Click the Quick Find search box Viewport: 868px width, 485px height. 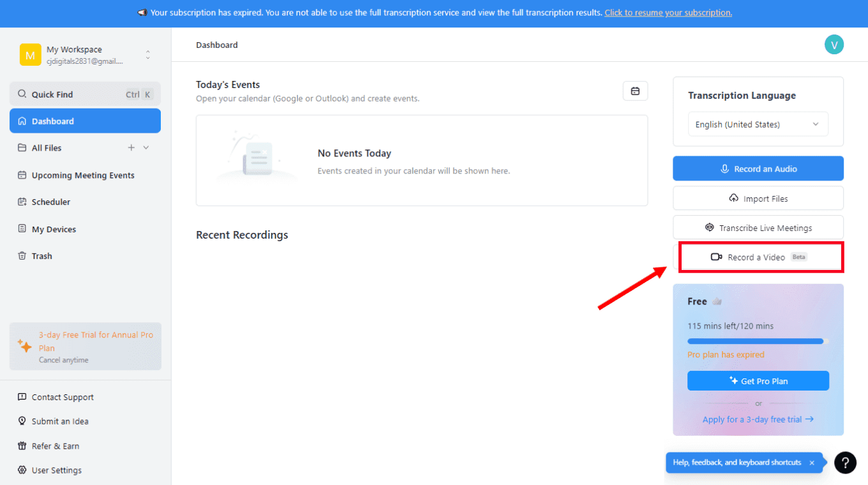coord(85,94)
